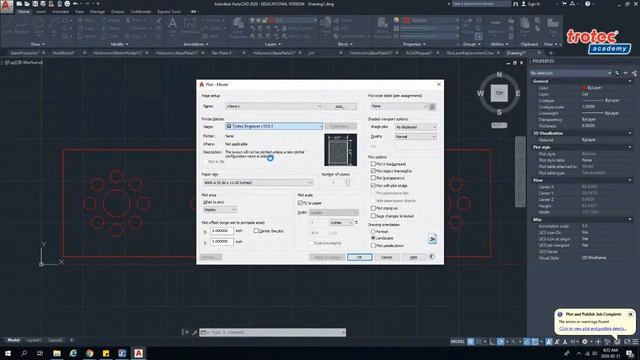Viewport: 640px width, 360px height.
Task: Open the plot scale units dropdown
Action: [342, 222]
